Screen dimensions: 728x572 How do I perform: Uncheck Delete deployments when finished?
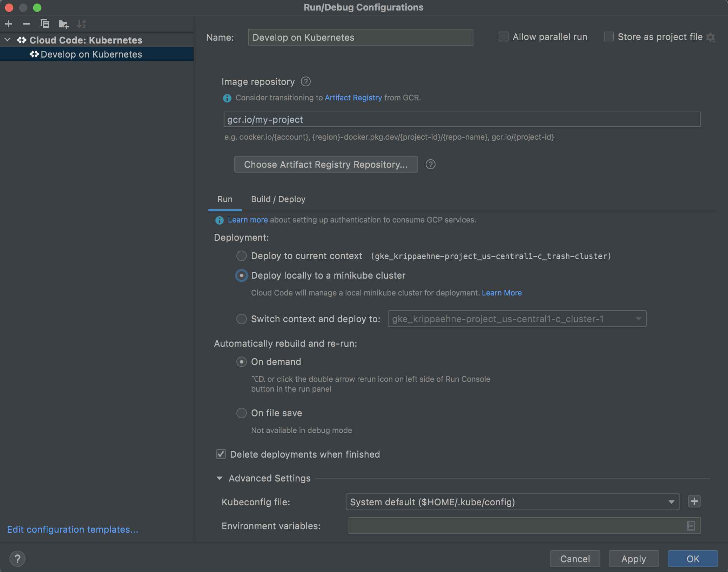pyautogui.click(x=221, y=454)
